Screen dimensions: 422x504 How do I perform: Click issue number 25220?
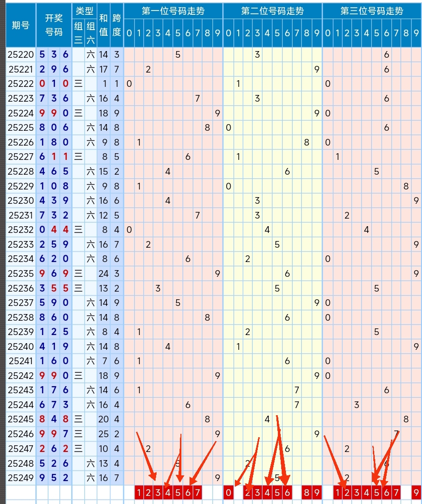(x=21, y=54)
